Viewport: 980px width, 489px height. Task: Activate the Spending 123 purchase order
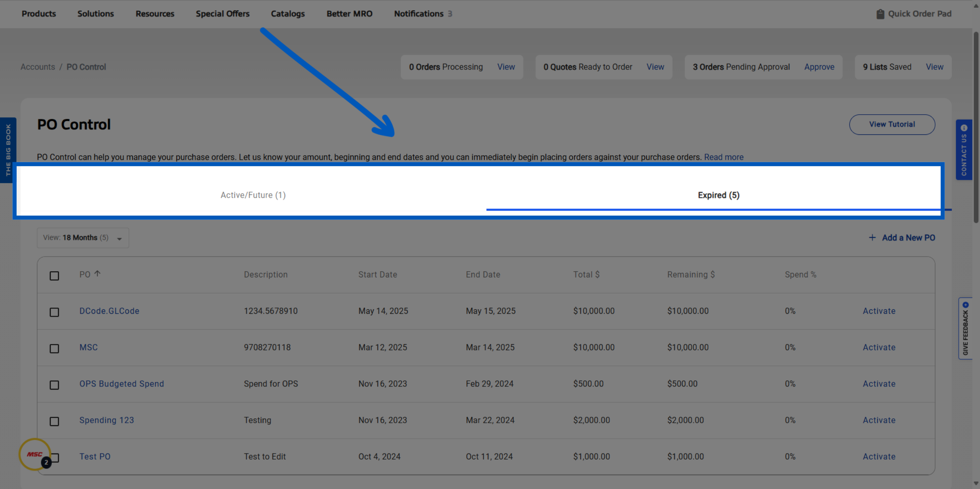[x=879, y=420]
